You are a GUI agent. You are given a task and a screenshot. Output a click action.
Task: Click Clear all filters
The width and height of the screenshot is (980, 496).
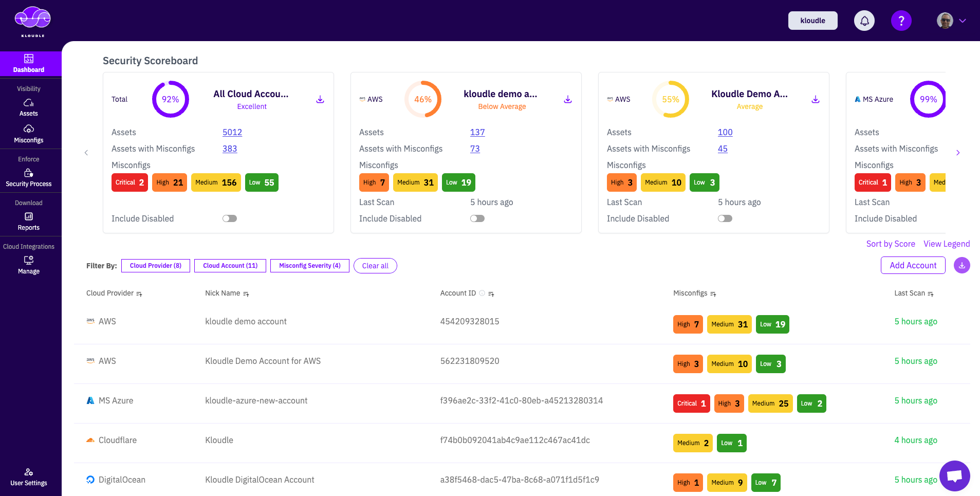375,266
